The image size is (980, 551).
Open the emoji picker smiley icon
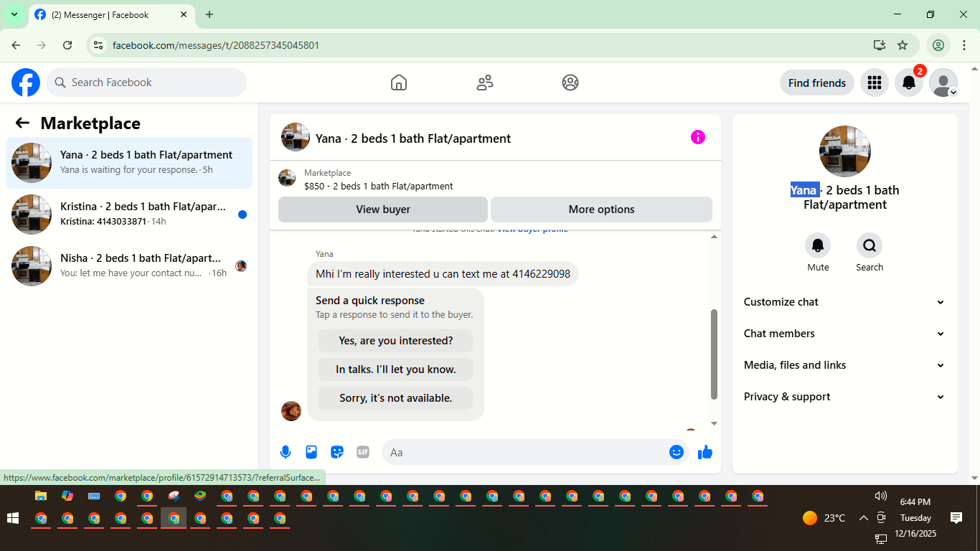[676, 452]
